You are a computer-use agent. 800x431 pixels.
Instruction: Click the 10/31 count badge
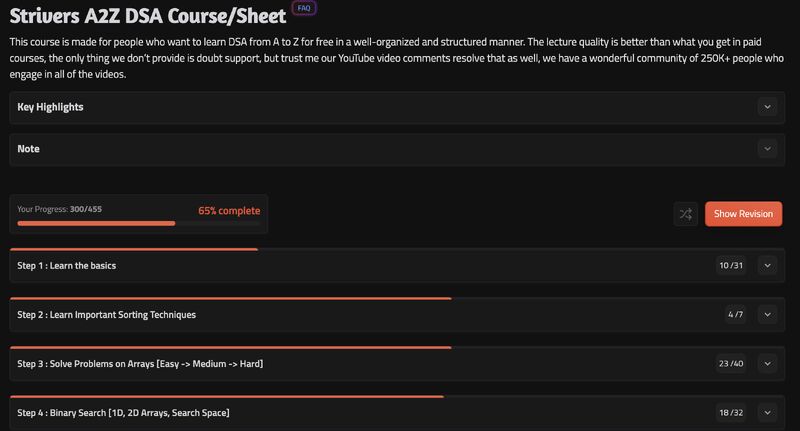coord(731,266)
